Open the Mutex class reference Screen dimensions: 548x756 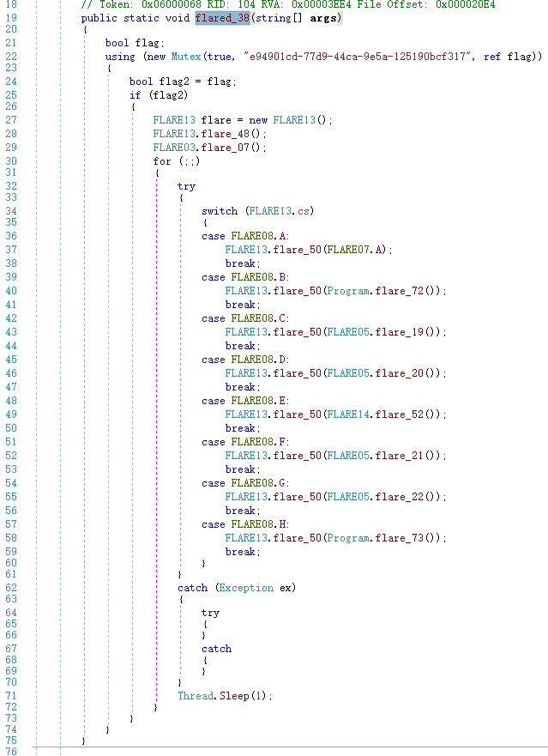pyautogui.click(x=184, y=57)
